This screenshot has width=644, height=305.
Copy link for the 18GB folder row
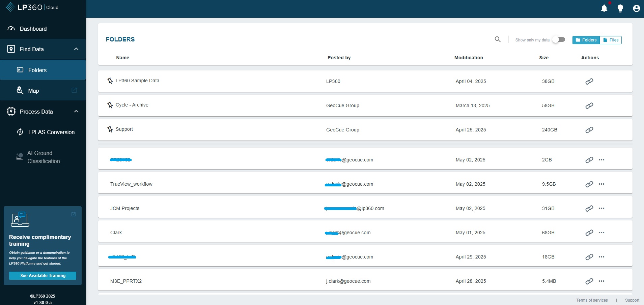(589, 257)
